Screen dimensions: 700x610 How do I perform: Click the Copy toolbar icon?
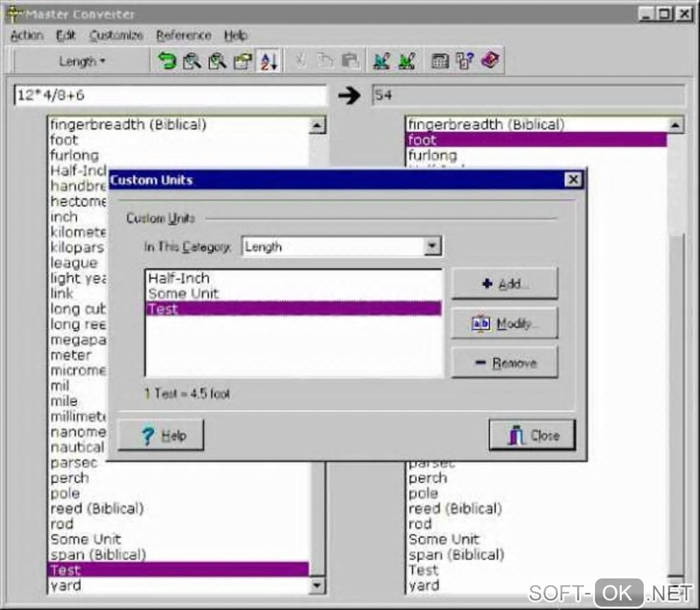[325, 60]
